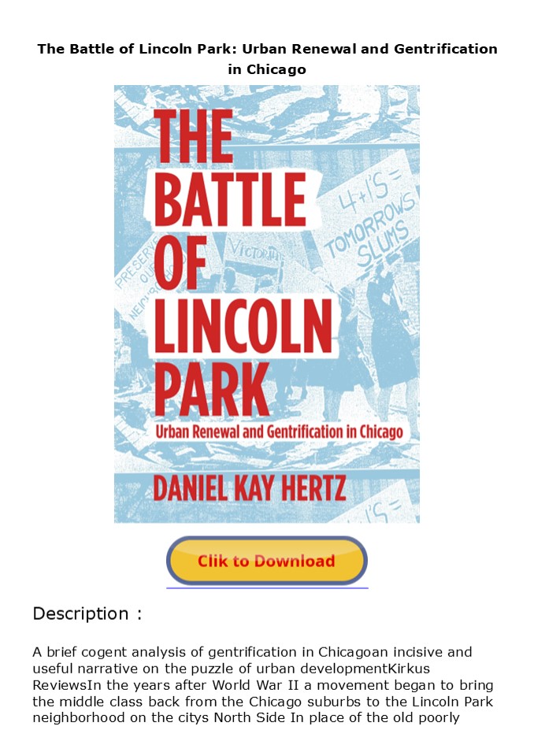
Task: Click the Victorian sign on the cover
Action: tap(256, 252)
